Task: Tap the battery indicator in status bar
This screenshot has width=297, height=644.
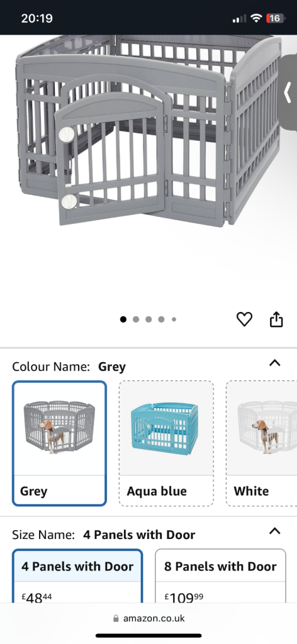Action: pos(275,18)
